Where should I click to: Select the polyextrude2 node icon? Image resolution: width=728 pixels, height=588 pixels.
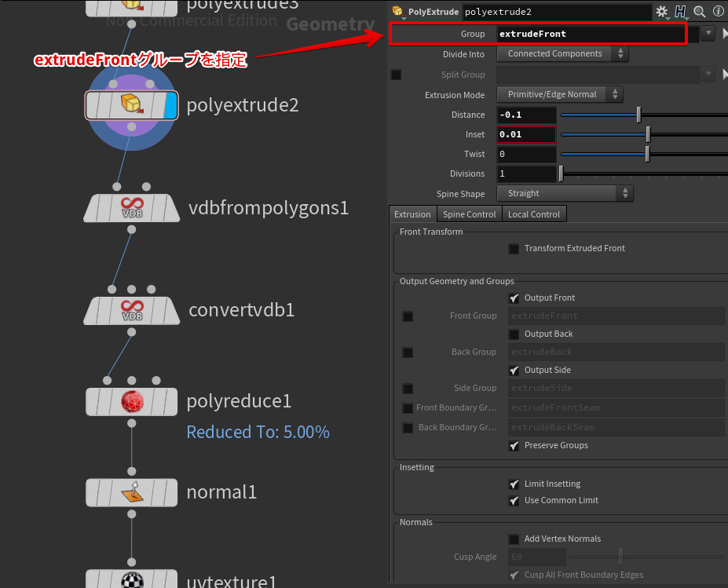click(x=132, y=104)
